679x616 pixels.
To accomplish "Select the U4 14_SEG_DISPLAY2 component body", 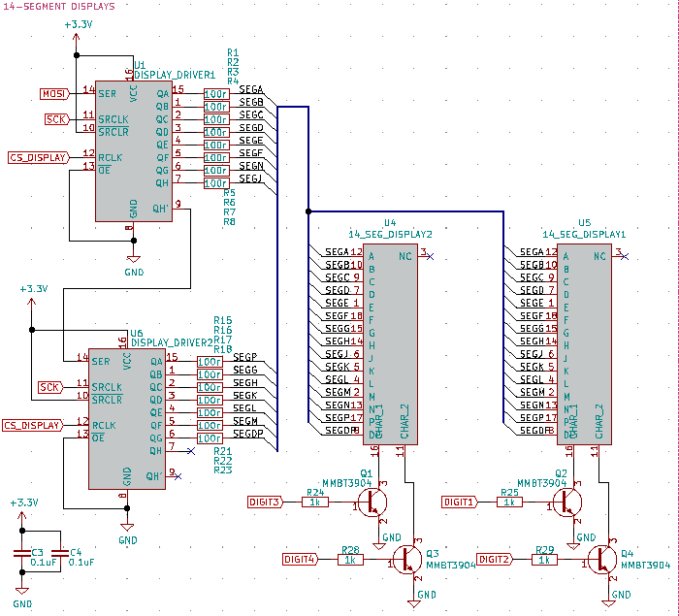I will [x=390, y=344].
